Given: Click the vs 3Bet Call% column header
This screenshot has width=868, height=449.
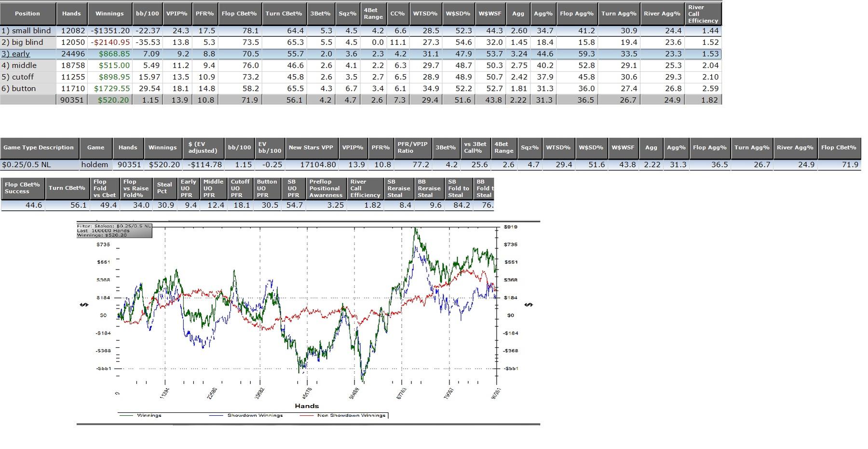Looking at the screenshot, I should pyautogui.click(x=475, y=148).
